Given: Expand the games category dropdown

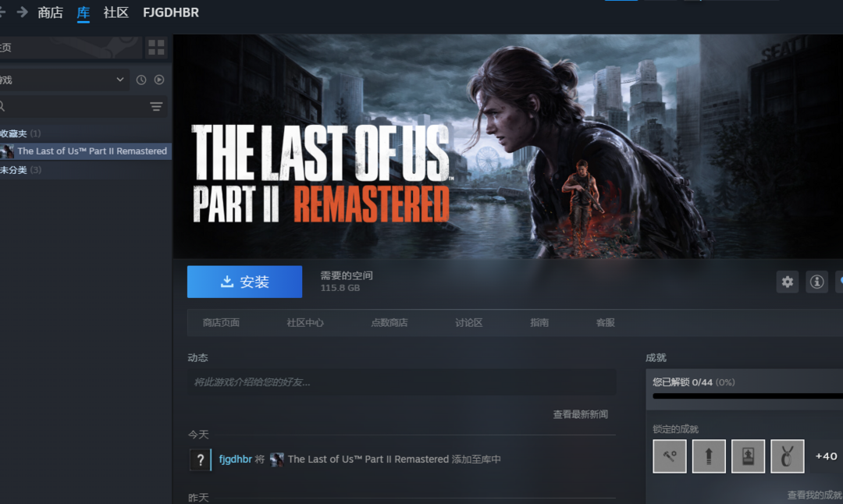Looking at the screenshot, I should point(120,80).
